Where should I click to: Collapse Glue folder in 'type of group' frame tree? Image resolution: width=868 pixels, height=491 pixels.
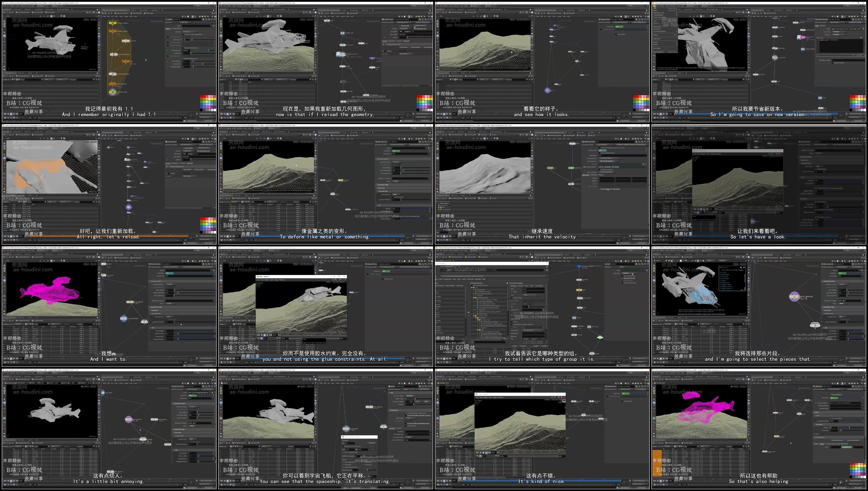(x=477, y=330)
